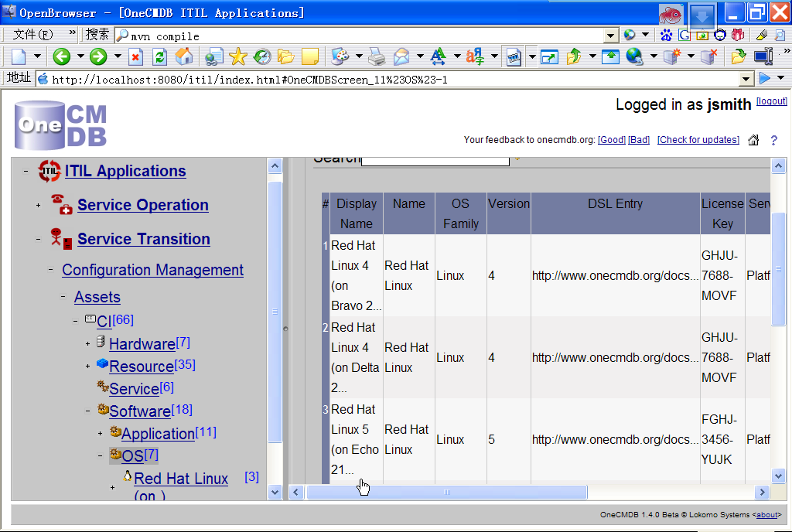792x532 pixels.
Task: Click the question mark help icon
Action: point(773,140)
